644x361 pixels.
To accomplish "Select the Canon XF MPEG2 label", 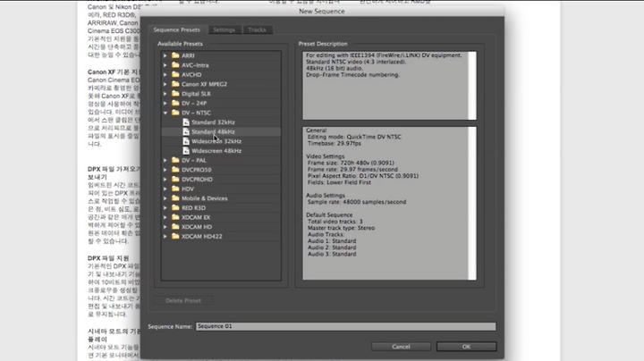I will pyautogui.click(x=204, y=84).
